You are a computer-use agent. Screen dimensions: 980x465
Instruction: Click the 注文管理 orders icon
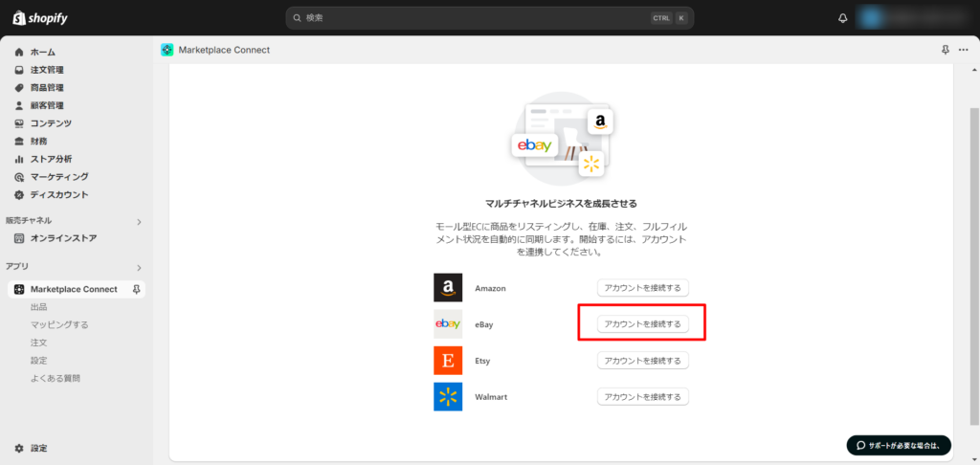pos(19,70)
